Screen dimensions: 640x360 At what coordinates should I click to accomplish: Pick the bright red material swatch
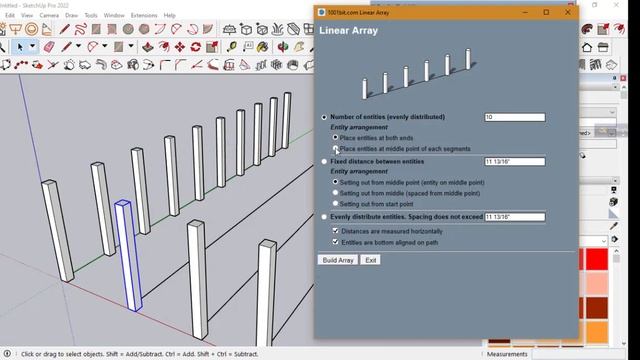click(597, 259)
